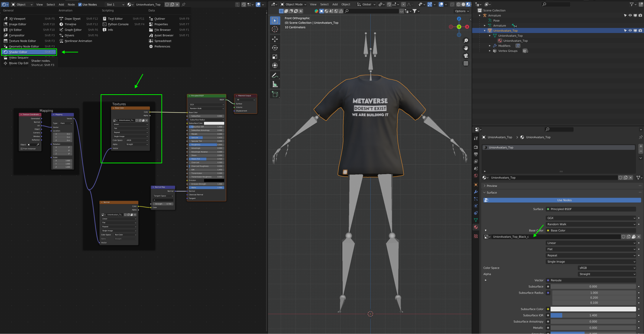Unlink the UnionAvatars_Top_Black_c image

click(x=639, y=237)
